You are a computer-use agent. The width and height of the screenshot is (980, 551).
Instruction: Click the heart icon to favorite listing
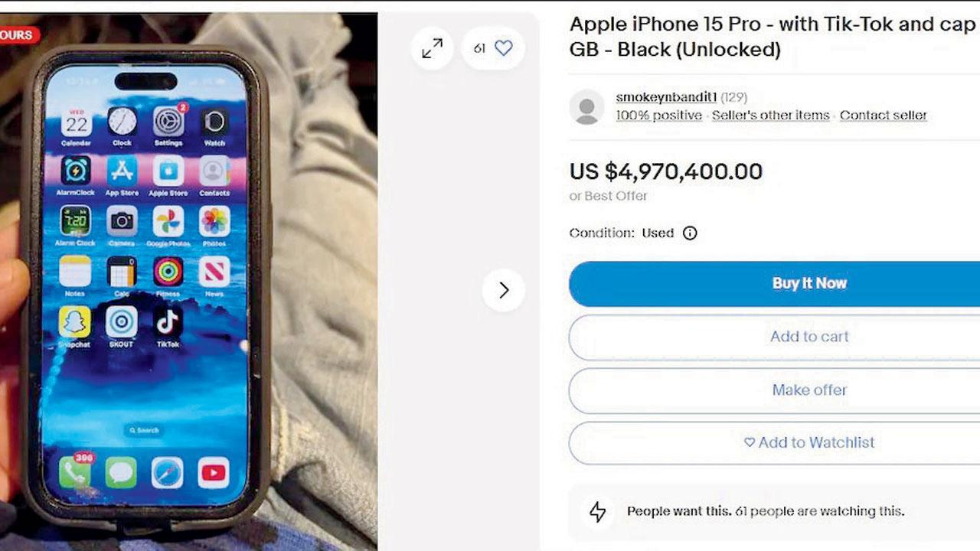coord(503,48)
